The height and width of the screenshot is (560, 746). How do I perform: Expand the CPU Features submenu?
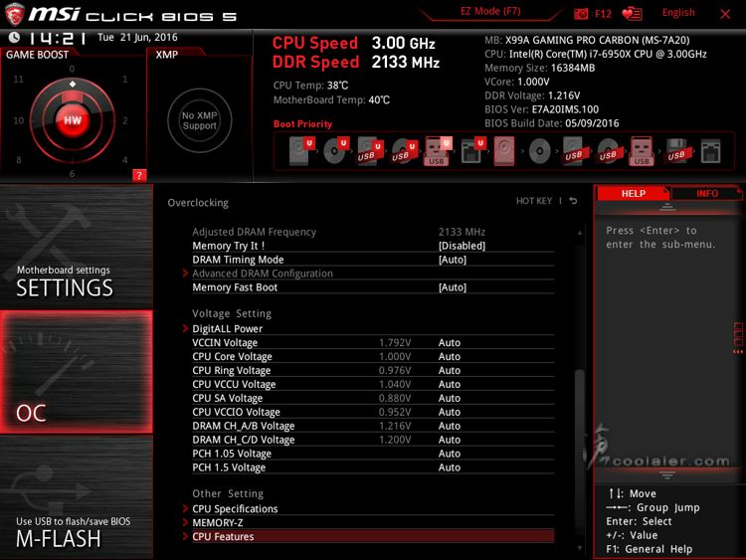[x=373, y=536]
